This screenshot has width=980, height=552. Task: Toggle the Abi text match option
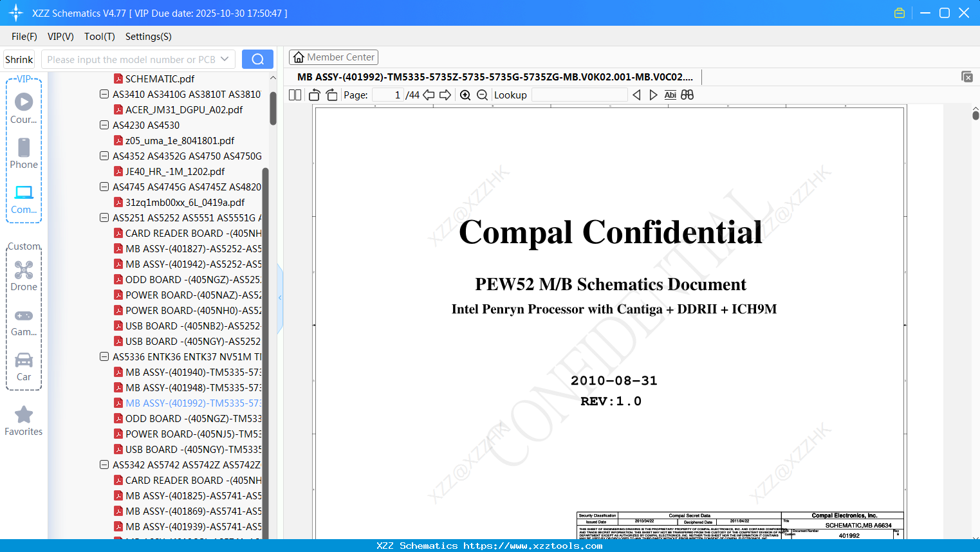click(670, 95)
